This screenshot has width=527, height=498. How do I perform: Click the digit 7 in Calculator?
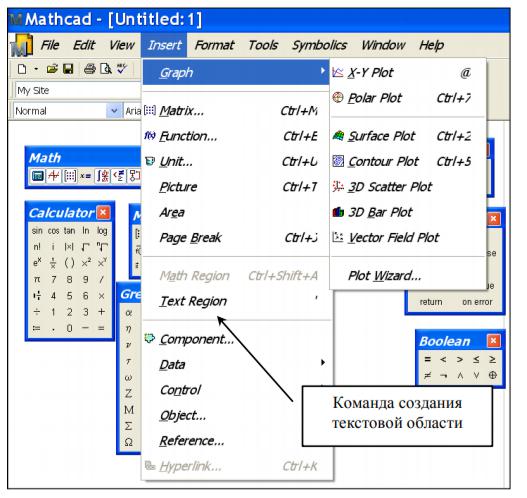tap(53, 279)
